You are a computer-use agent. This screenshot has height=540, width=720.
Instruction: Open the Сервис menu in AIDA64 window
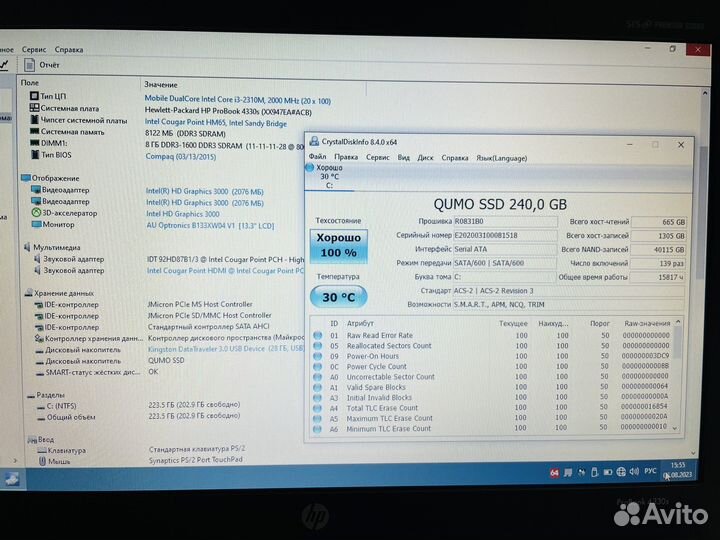(x=34, y=49)
